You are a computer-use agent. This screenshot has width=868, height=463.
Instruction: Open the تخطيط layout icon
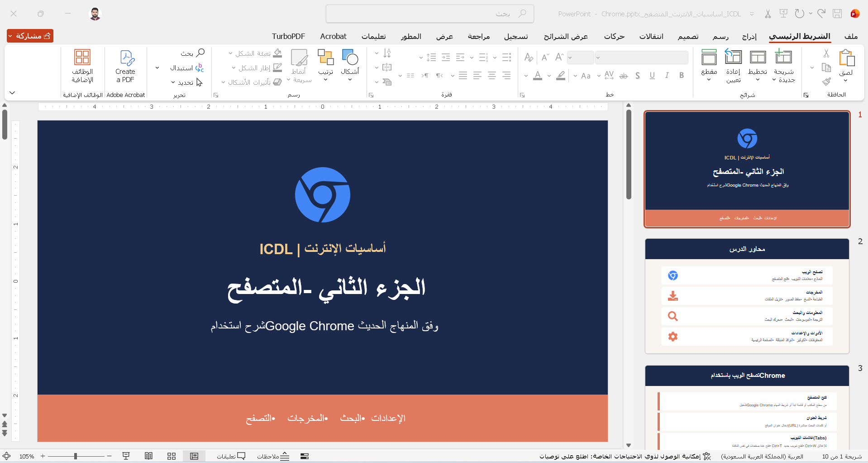tap(758, 58)
